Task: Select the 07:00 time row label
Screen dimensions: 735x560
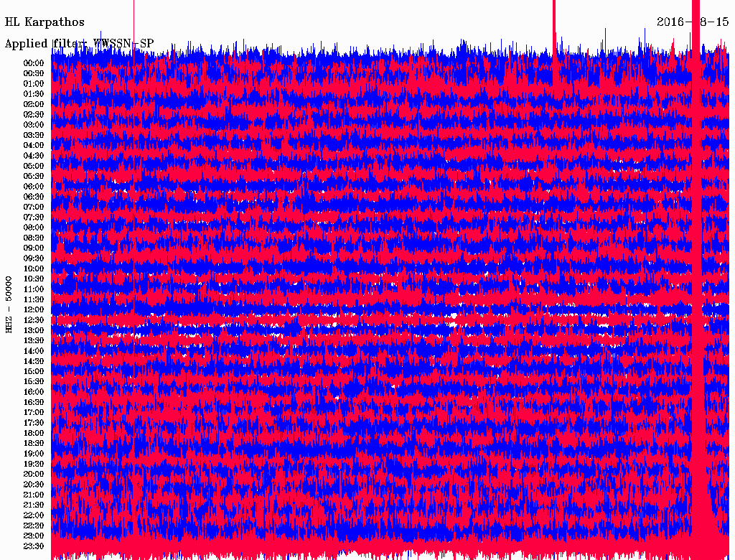Action: click(x=34, y=207)
